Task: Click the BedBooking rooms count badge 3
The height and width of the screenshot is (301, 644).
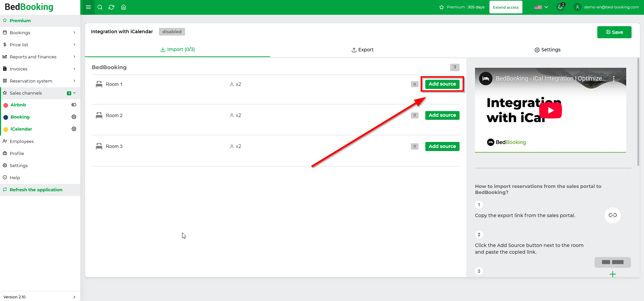Action: tap(455, 67)
